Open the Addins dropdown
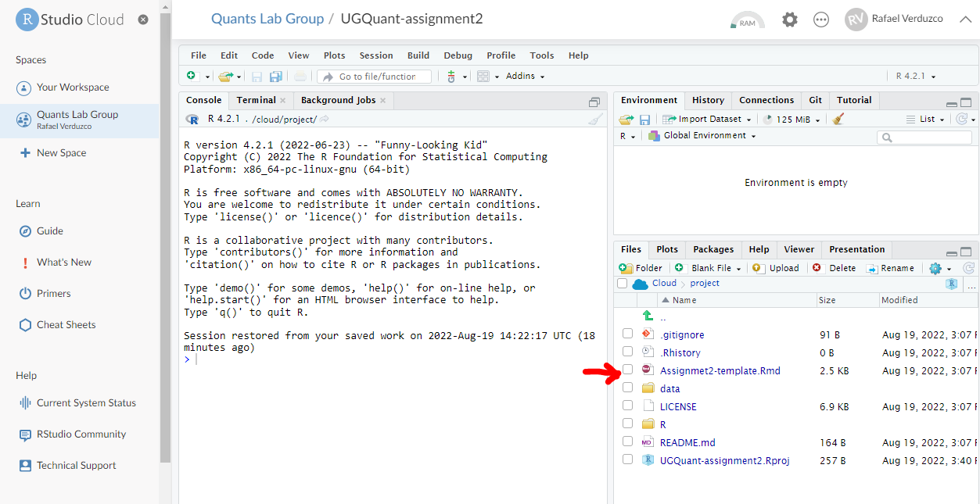980x504 pixels. click(x=525, y=77)
